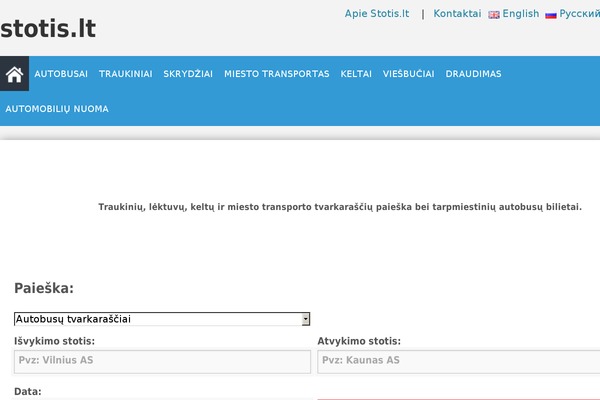
Task: Focus the Išvykimo stotis input field
Action: point(162,361)
